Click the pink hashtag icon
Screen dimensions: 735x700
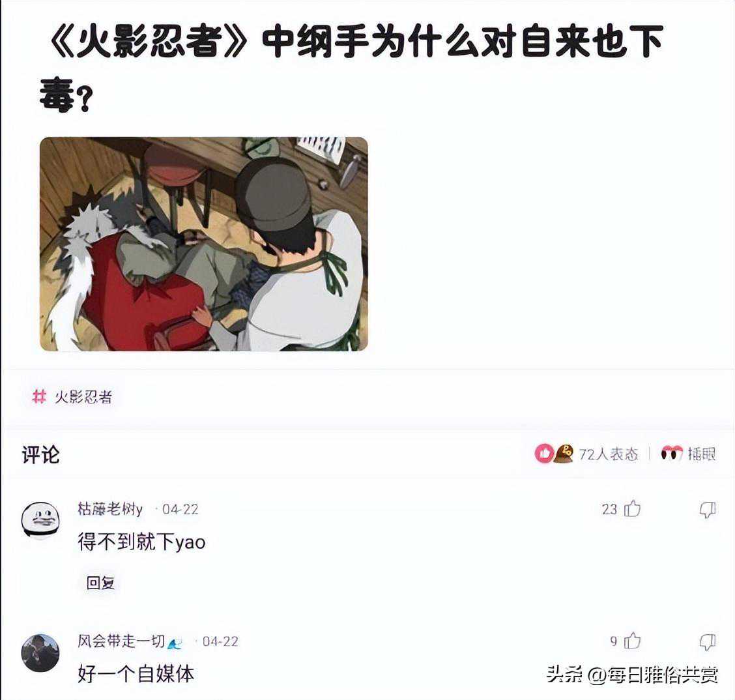click(39, 397)
